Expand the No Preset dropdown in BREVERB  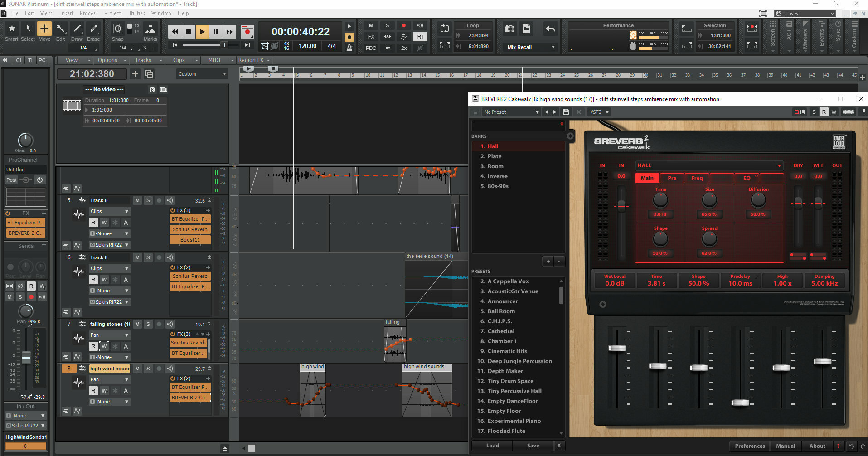(x=511, y=112)
